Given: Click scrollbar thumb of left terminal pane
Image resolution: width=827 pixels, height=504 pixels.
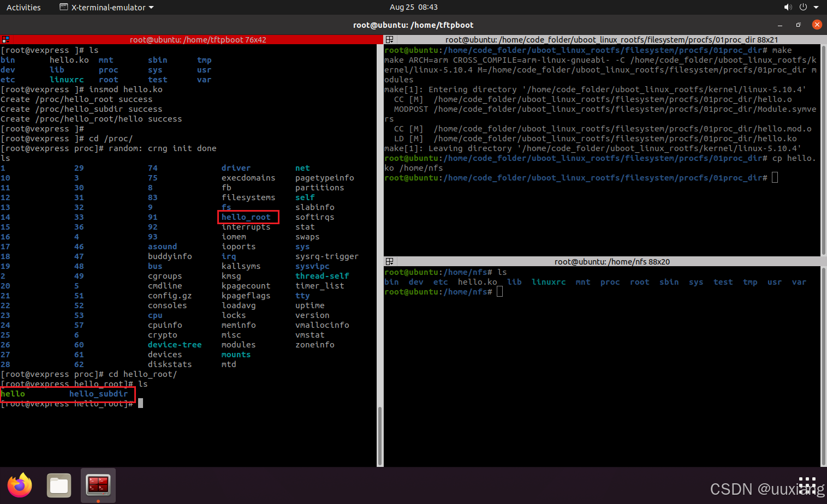Looking at the screenshot, I should point(380,435).
